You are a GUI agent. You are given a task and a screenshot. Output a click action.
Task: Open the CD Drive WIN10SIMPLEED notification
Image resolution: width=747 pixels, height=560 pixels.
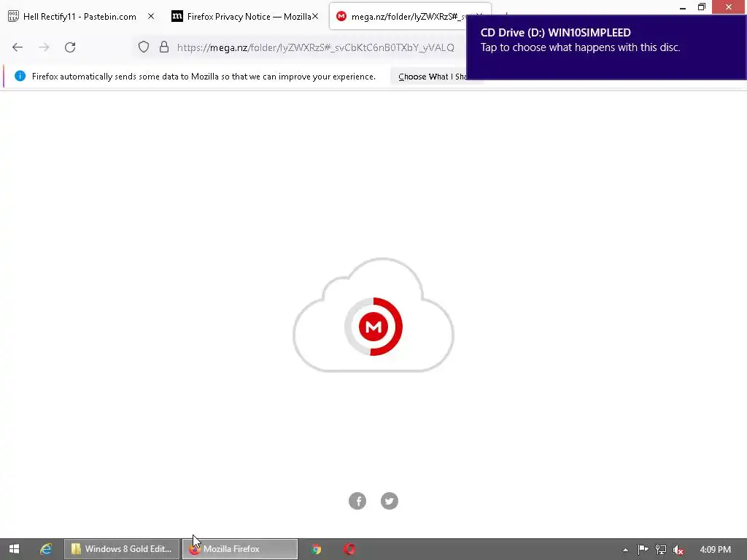coord(606,47)
